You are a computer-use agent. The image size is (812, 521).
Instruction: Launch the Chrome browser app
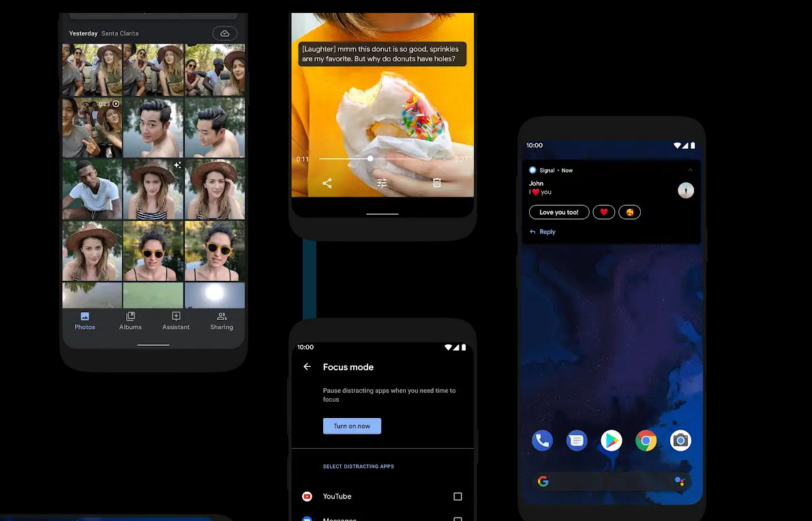[646, 441]
